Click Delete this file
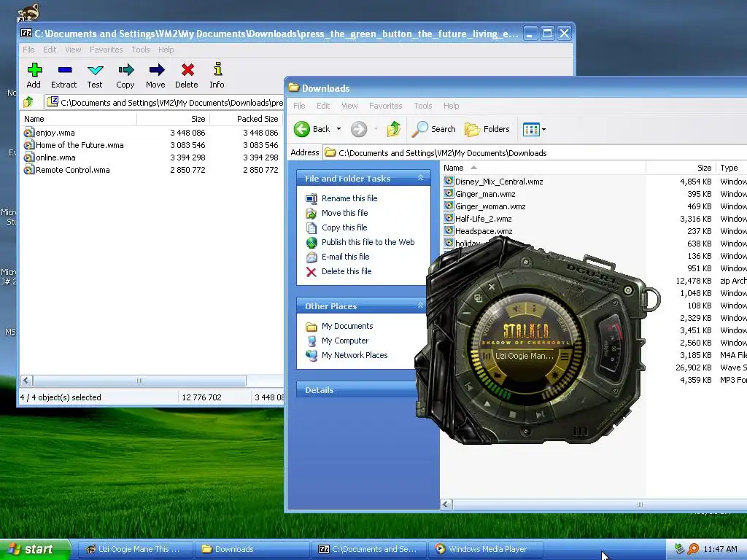747x560 pixels. click(347, 271)
